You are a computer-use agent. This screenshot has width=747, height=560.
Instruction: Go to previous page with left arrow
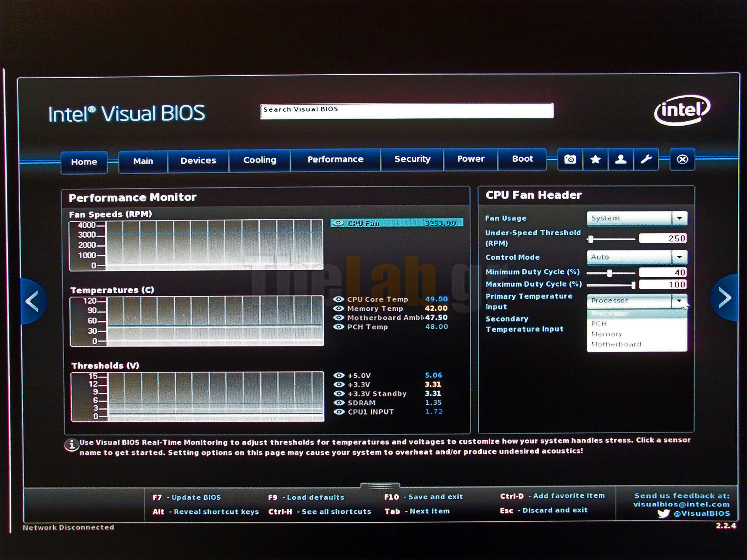pyautogui.click(x=32, y=301)
